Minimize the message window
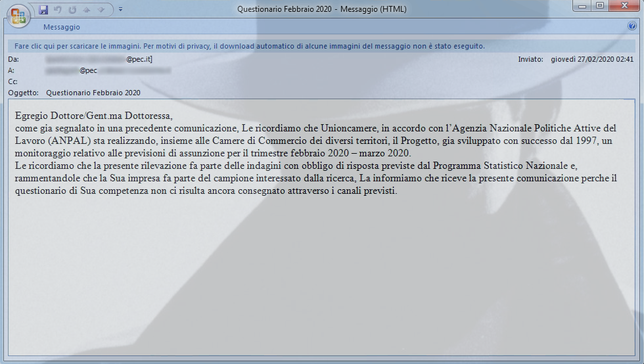This screenshot has width=644, height=364. [x=582, y=6]
